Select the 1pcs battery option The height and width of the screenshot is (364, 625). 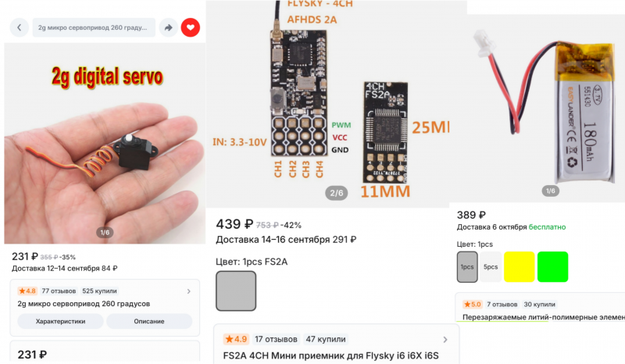coord(467,266)
